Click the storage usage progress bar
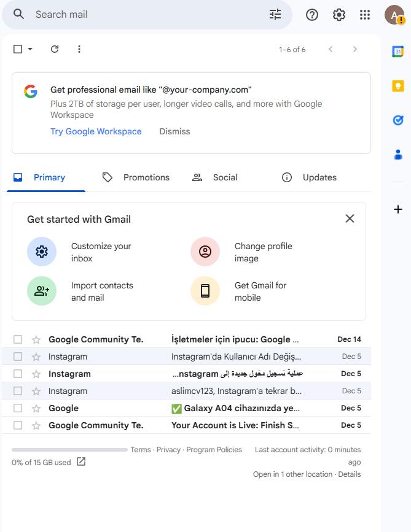Screen dimensions: 411x532 click(69, 450)
